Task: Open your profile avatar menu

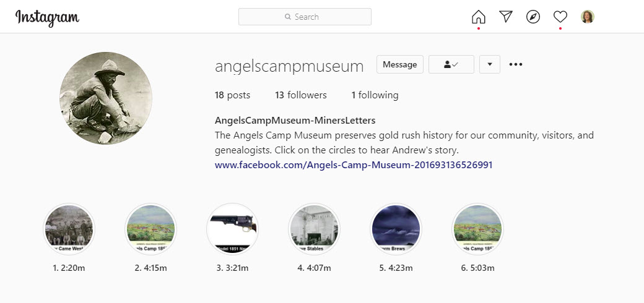Action: [587, 17]
